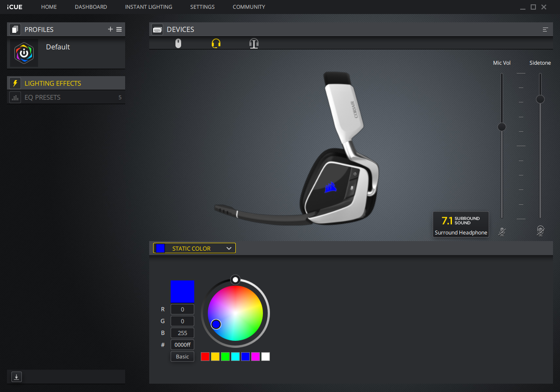Click the PROFILES header title

[x=39, y=29]
